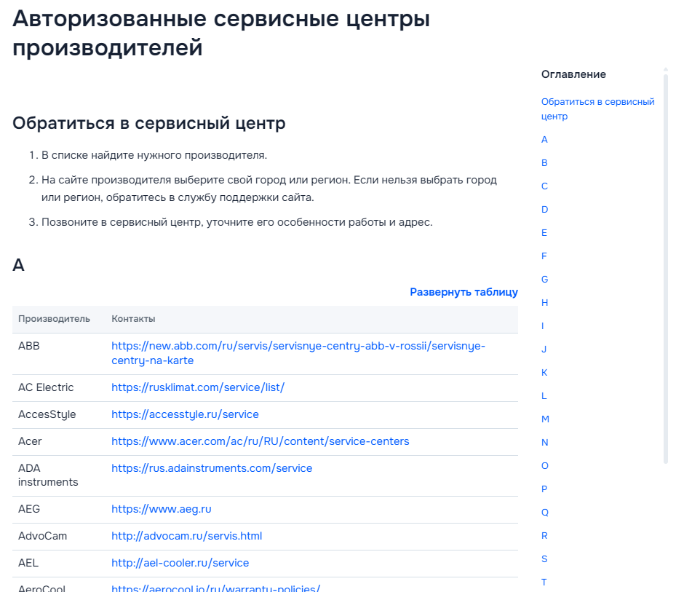Jump to letter D in the contents
This screenshot has height=592, width=700.
pyautogui.click(x=544, y=209)
